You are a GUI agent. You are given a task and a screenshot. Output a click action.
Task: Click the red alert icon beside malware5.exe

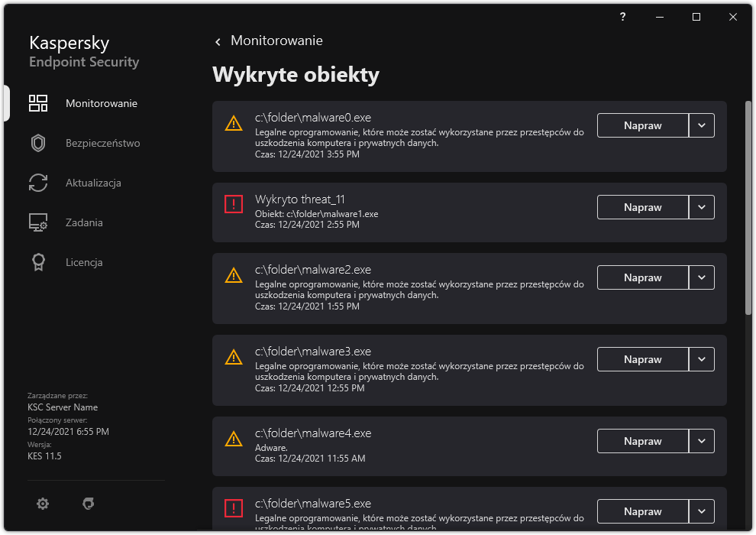[234, 507]
